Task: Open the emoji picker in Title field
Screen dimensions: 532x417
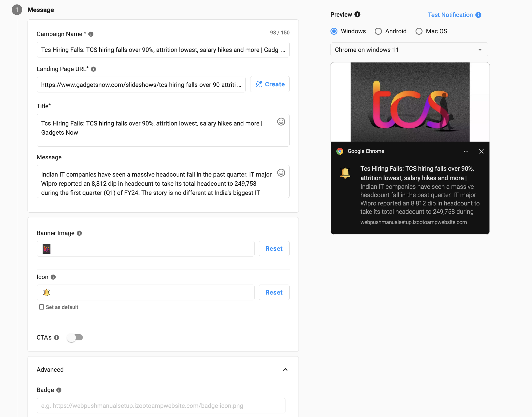Action: [281, 122]
